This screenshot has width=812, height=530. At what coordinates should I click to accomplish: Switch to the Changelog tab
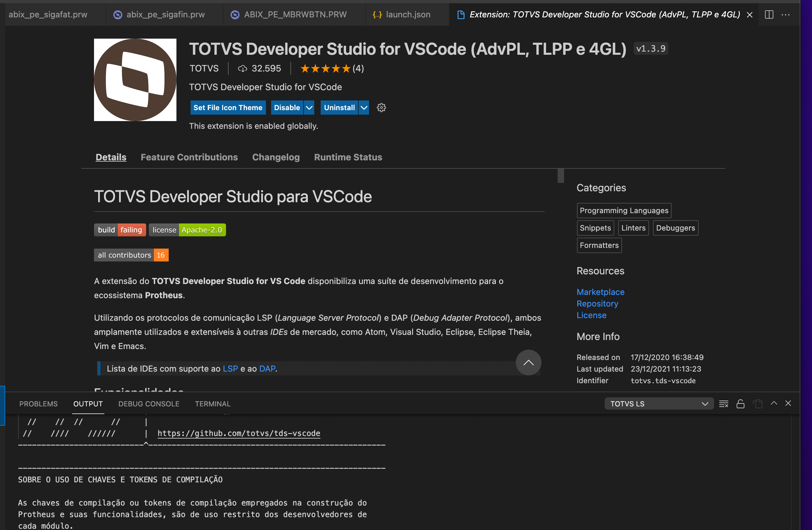[276, 157]
